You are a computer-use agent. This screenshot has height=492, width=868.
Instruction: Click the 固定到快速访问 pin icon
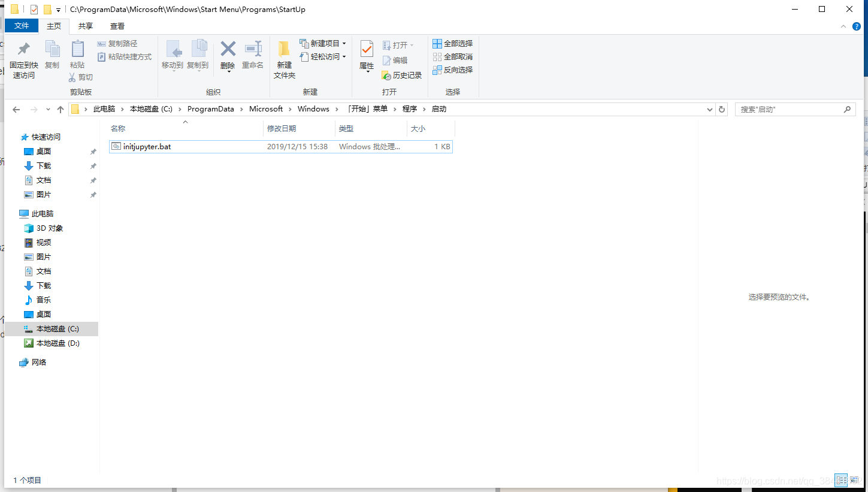(24, 49)
